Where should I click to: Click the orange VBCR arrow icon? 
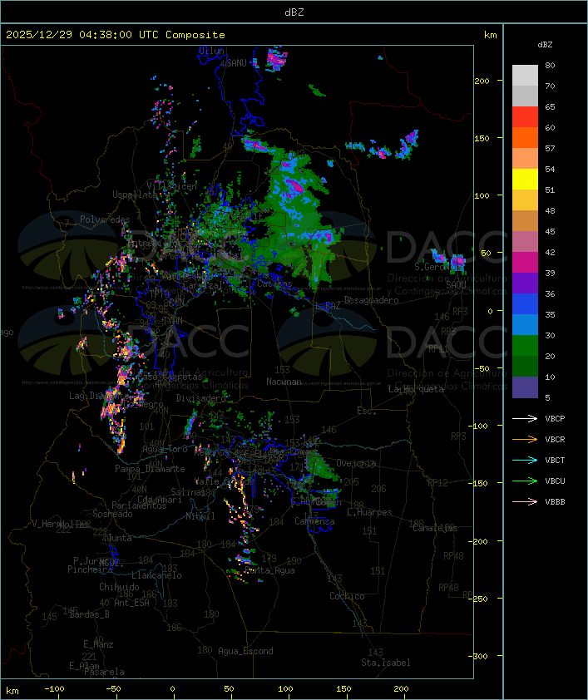click(525, 439)
